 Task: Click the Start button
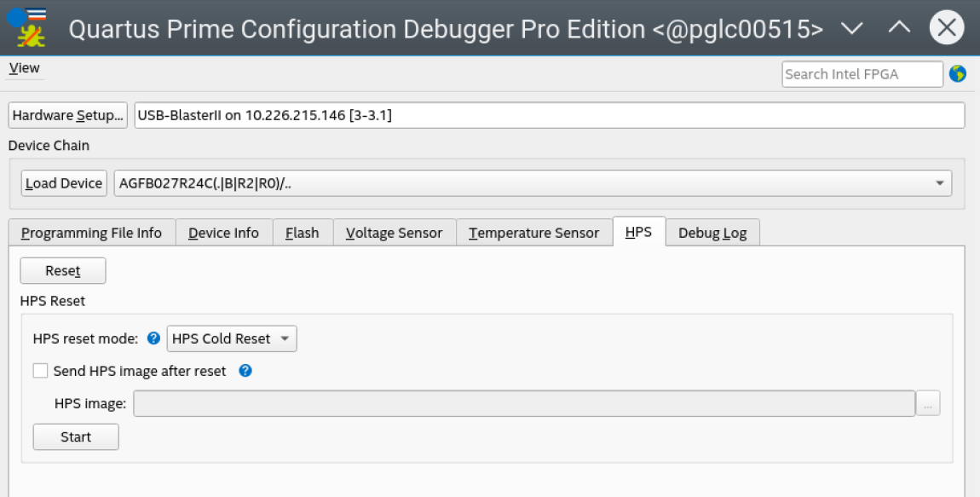pyautogui.click(x=76, y=437)
